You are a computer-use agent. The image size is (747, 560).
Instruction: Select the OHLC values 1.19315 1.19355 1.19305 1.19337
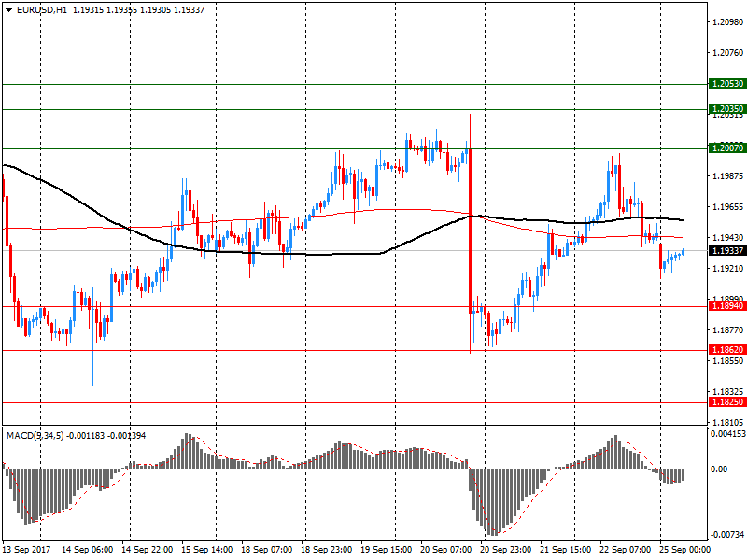coord(138,10)
